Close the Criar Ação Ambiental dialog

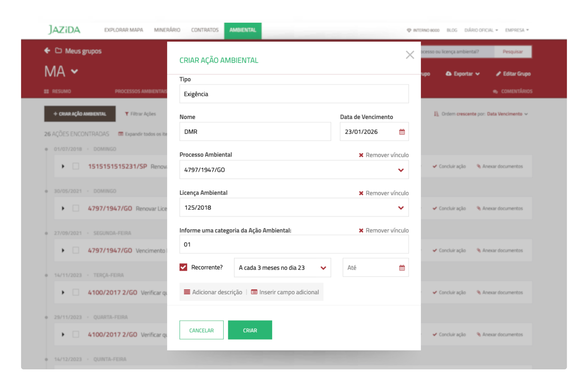(x=410, y=55)
